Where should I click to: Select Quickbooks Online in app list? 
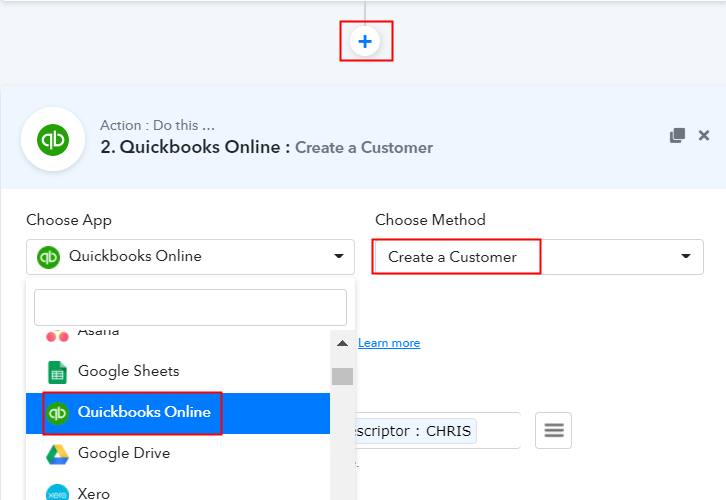coord(178,413)
